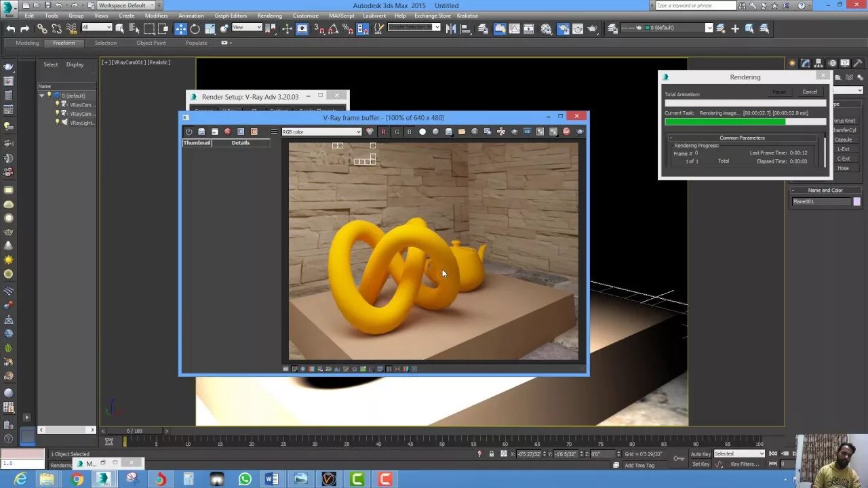Select the Select and Rotate tool

[x=195, y=28]
